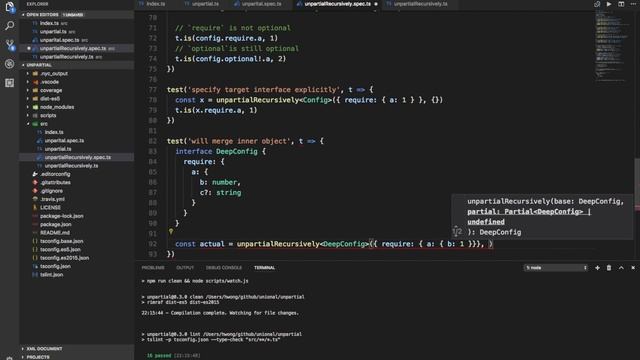
Task: Open README.md in explorer
Action: pyautogui.click(x=77, y=233)
